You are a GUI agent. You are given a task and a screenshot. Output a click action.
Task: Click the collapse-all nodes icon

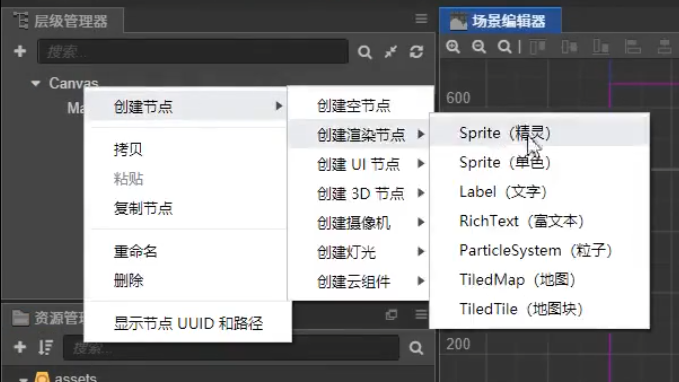tap(391, 52)
